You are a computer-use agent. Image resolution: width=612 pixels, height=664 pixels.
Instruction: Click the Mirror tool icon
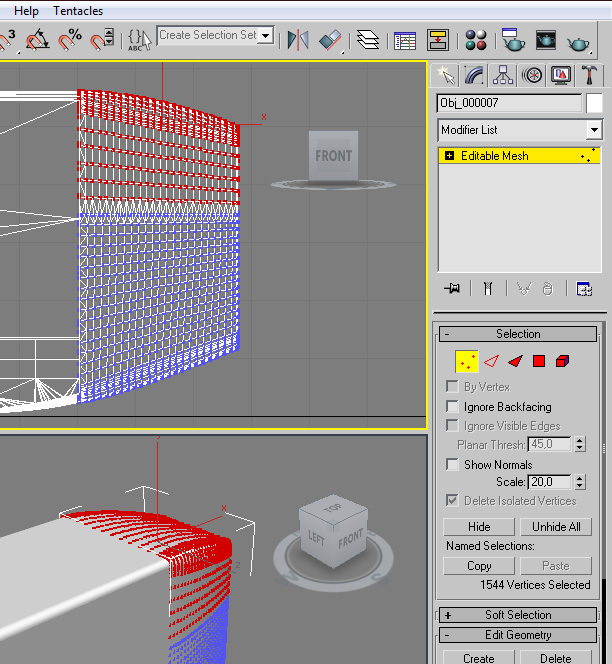298,41
